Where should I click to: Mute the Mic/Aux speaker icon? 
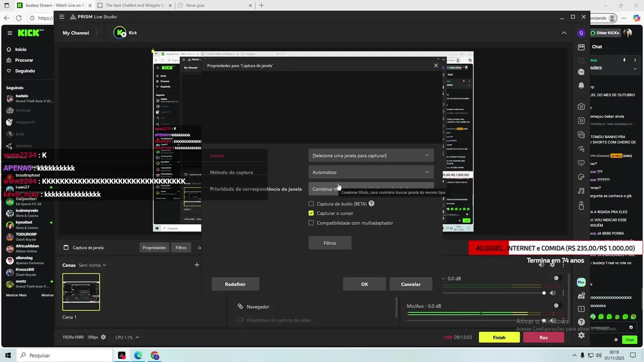point(552,320)
